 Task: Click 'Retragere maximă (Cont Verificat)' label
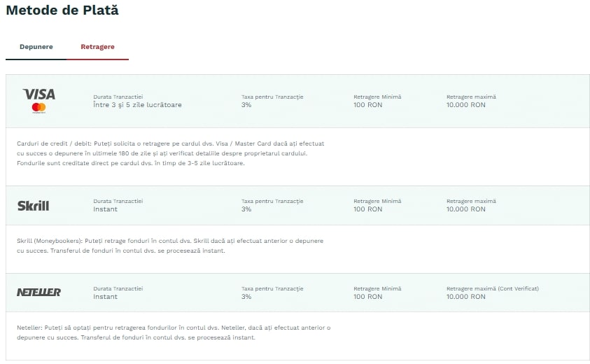[x=493, y=288]
